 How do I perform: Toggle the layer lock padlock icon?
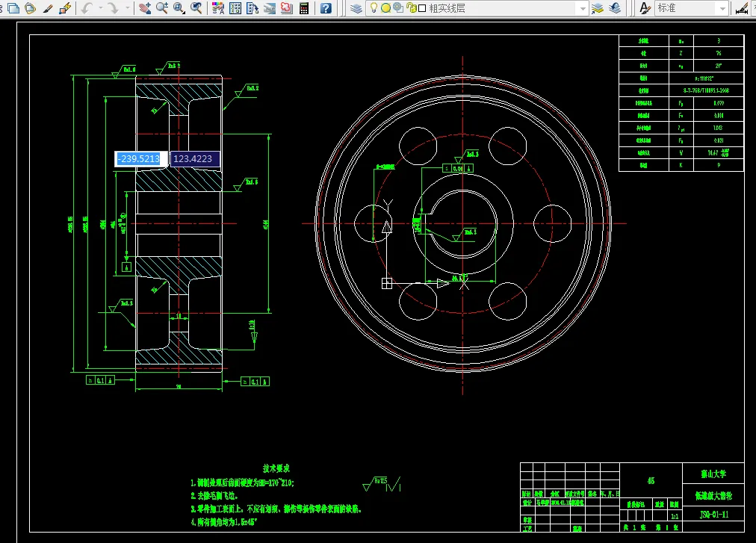point(412,7)
